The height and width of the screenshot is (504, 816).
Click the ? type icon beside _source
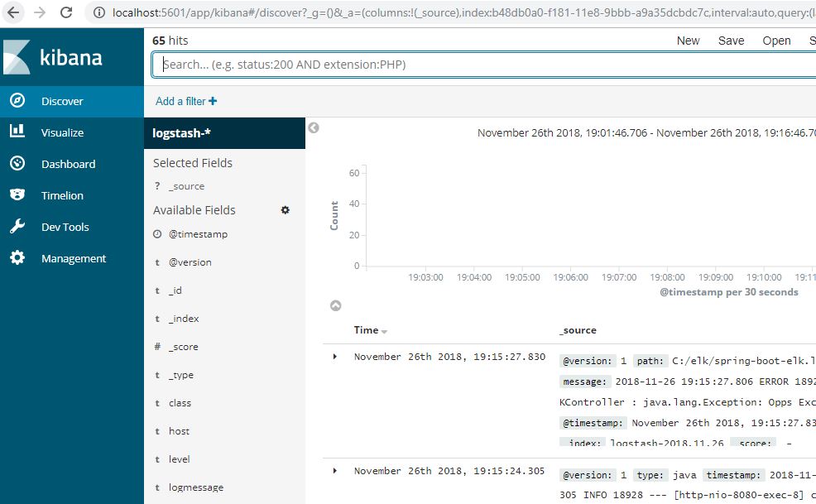point(157,186)
